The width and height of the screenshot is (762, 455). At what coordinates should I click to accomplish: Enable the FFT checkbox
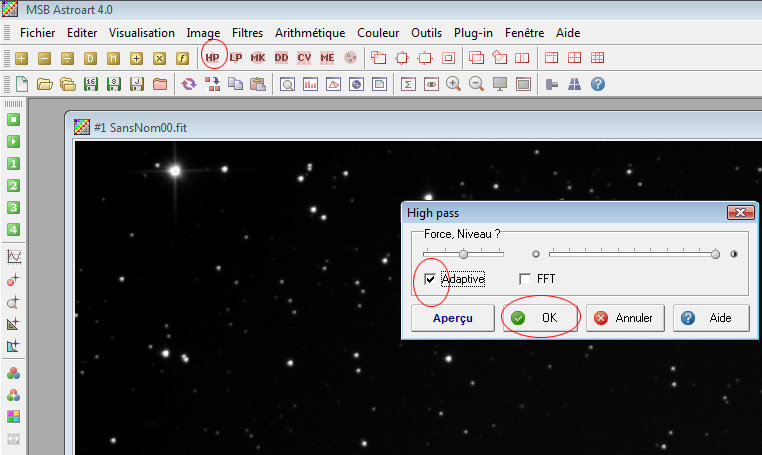pyautogui.click(x=525, y=279)
